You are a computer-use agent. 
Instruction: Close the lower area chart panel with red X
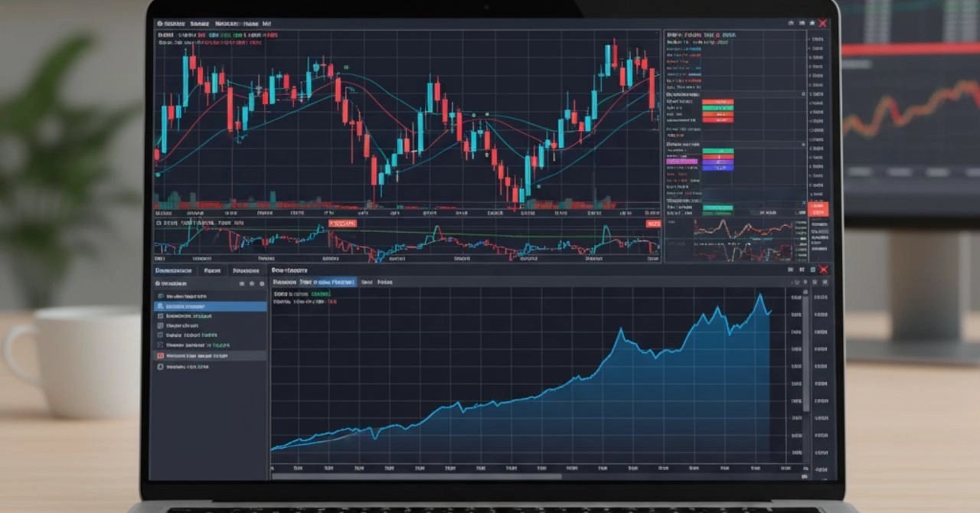(824, 270)
